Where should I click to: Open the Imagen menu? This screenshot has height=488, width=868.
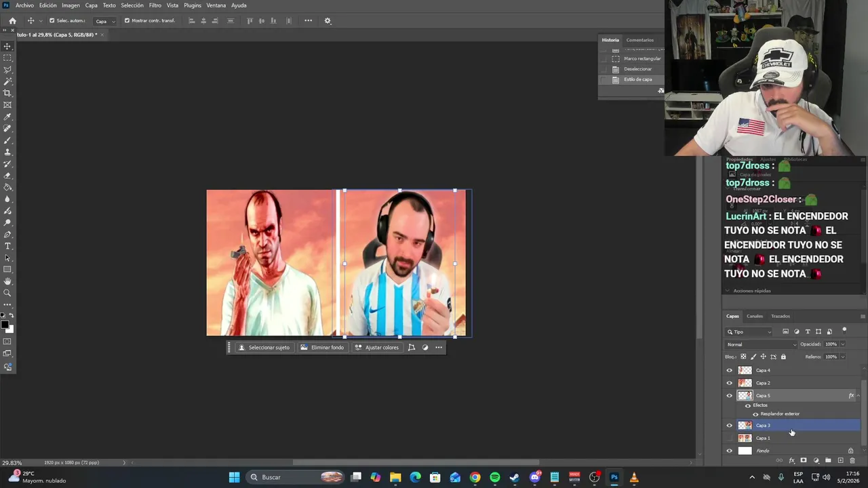(x=71, y=5)
